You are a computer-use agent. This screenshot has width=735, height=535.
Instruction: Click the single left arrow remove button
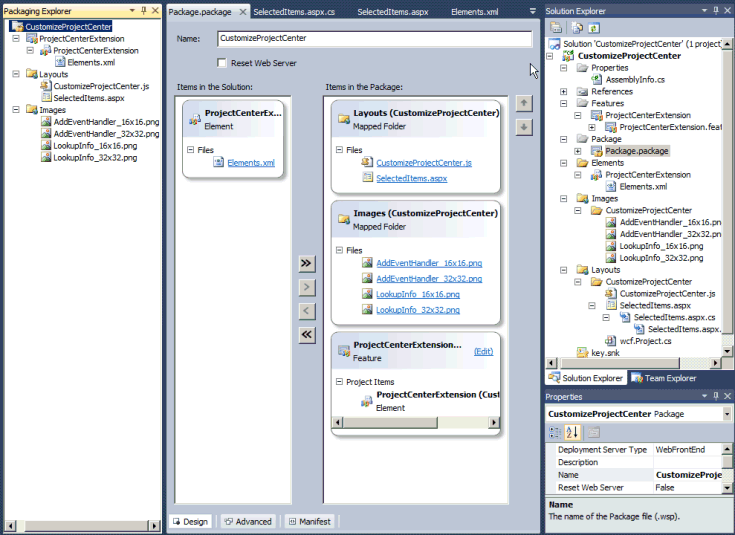point(307,311)
